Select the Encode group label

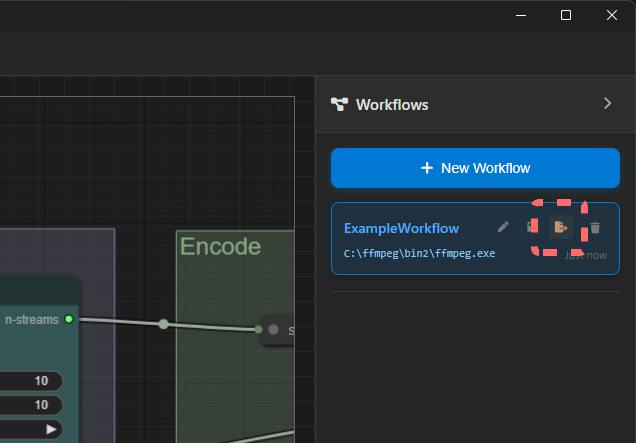click(x=220, y=246)
